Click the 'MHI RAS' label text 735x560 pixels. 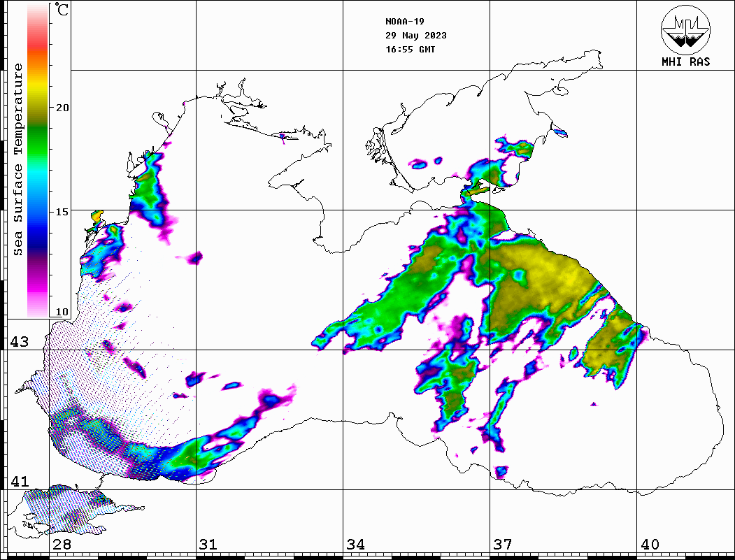(685, 62)
